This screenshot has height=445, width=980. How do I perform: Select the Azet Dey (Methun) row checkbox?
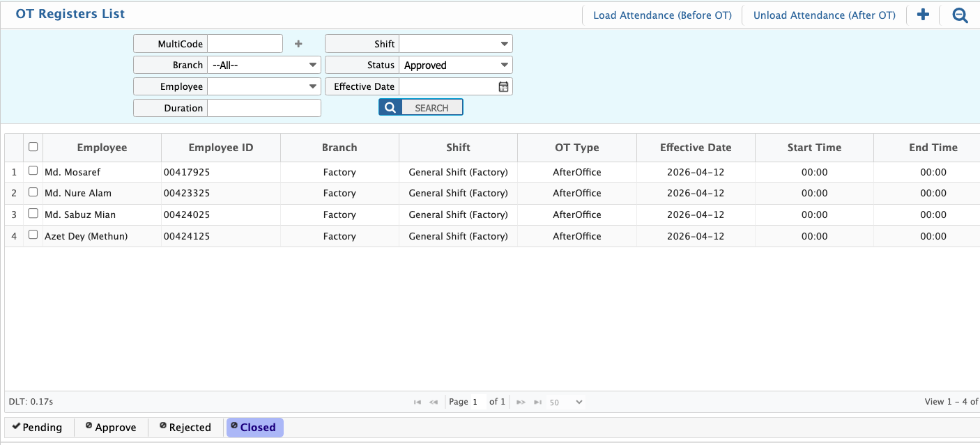(x=33, y=235)
